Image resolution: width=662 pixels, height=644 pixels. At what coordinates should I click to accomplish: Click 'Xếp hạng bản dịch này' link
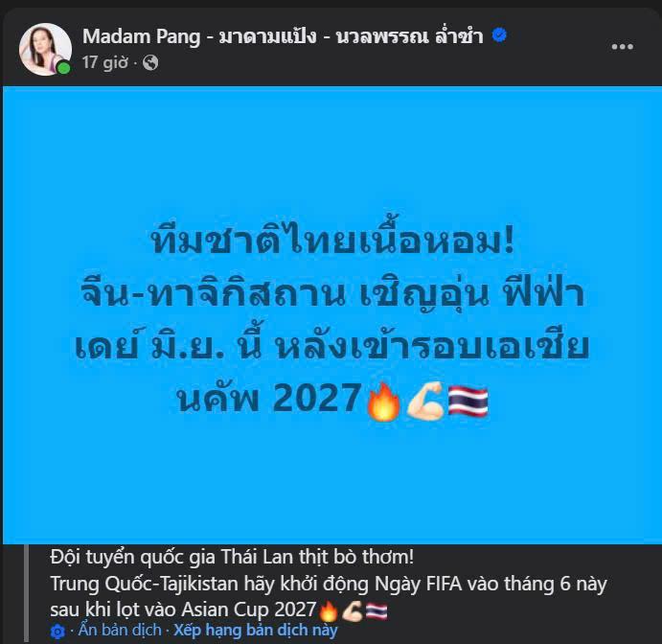coord(256,630)
